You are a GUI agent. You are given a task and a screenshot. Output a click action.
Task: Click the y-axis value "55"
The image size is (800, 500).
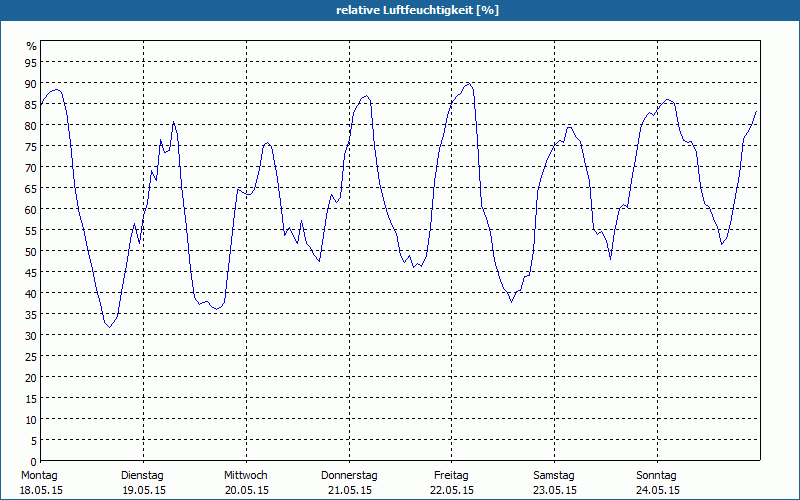tap(31, 230)
